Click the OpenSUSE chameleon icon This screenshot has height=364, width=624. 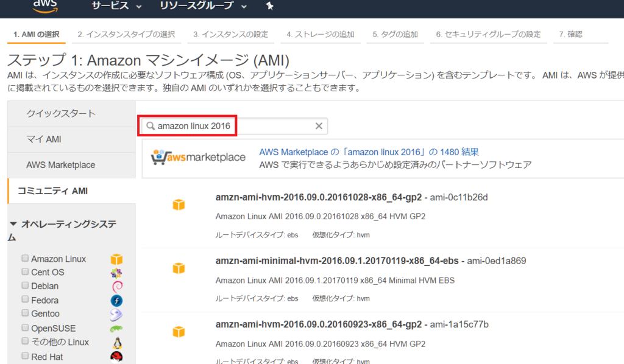116,329
